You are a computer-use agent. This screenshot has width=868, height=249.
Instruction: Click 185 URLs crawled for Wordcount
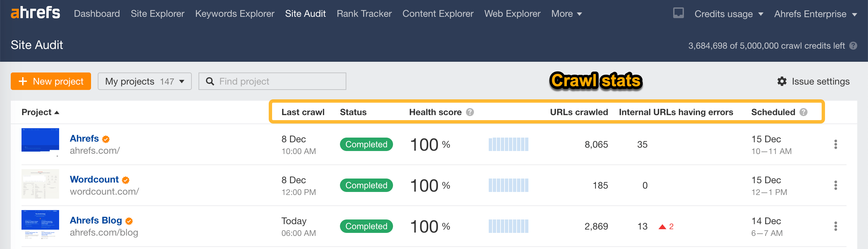coord(600,185)
